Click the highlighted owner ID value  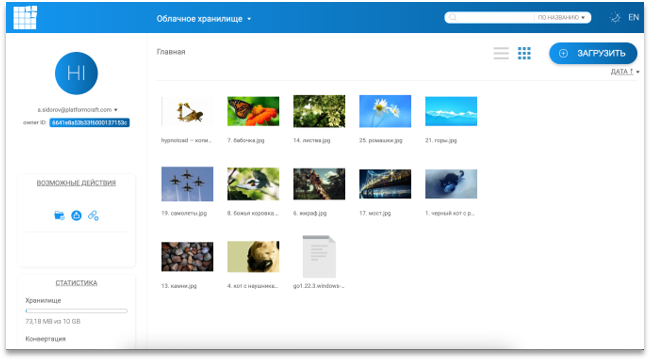90,123
